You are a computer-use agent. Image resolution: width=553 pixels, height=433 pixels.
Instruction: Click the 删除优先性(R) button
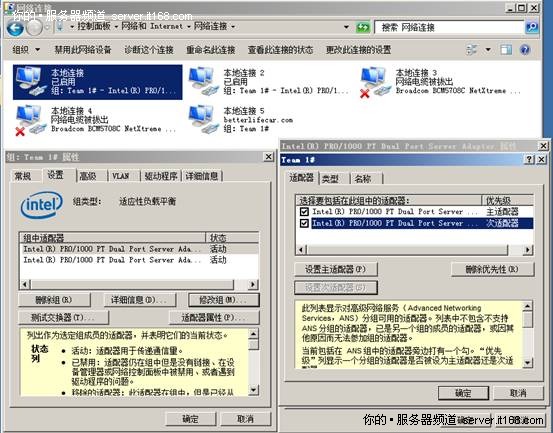492,269
